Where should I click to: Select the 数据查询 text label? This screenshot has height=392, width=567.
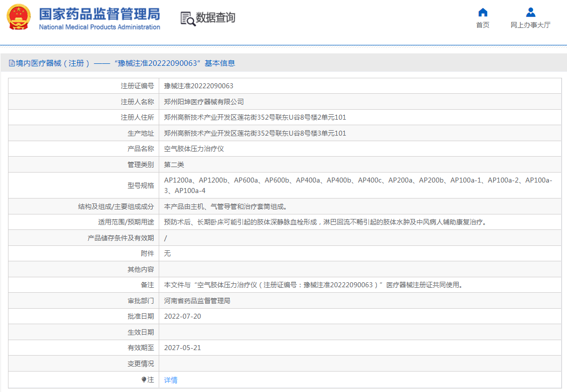[x=215, y=18]
